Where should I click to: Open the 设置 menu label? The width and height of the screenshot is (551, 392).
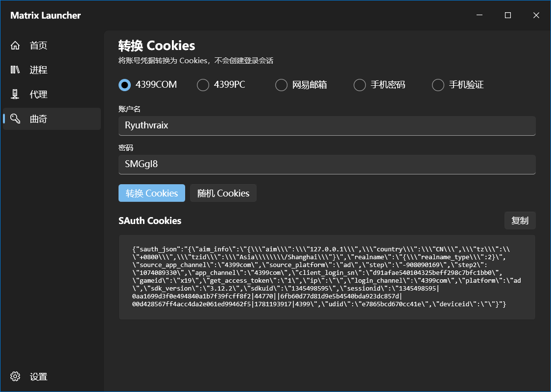pos(38,376)
